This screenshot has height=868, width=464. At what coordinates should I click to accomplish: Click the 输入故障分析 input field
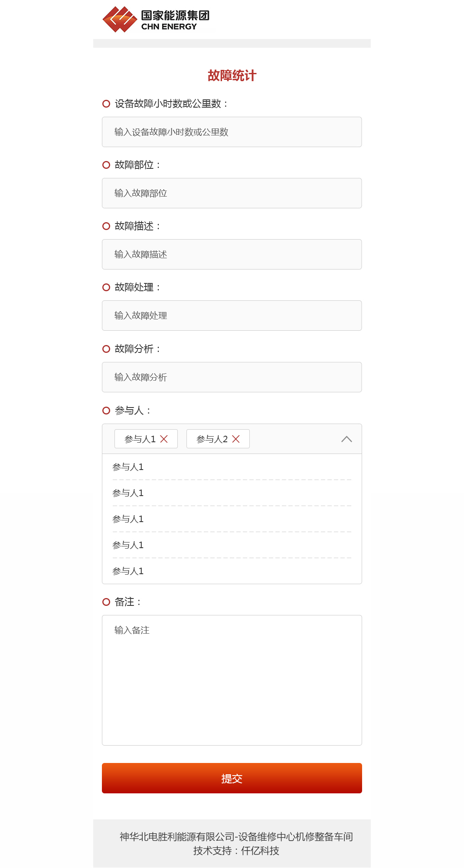(x=232, y=377)
